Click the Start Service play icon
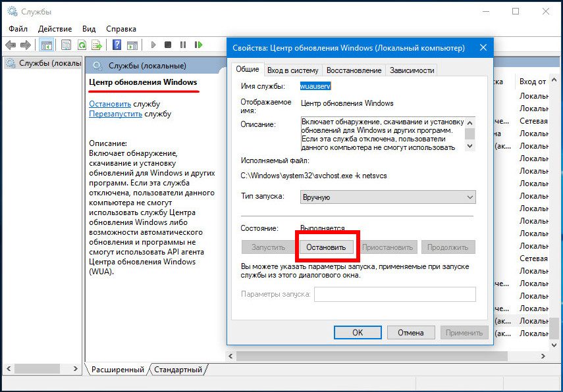The width and height of the screenshot is (563, 392). coord(153,45)
